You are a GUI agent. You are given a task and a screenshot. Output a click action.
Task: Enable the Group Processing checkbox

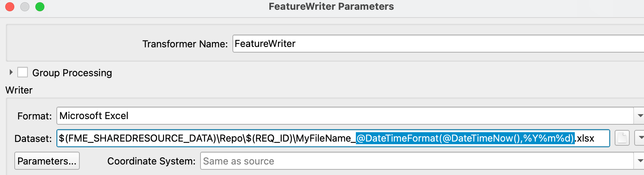click(x=23, y=72)
